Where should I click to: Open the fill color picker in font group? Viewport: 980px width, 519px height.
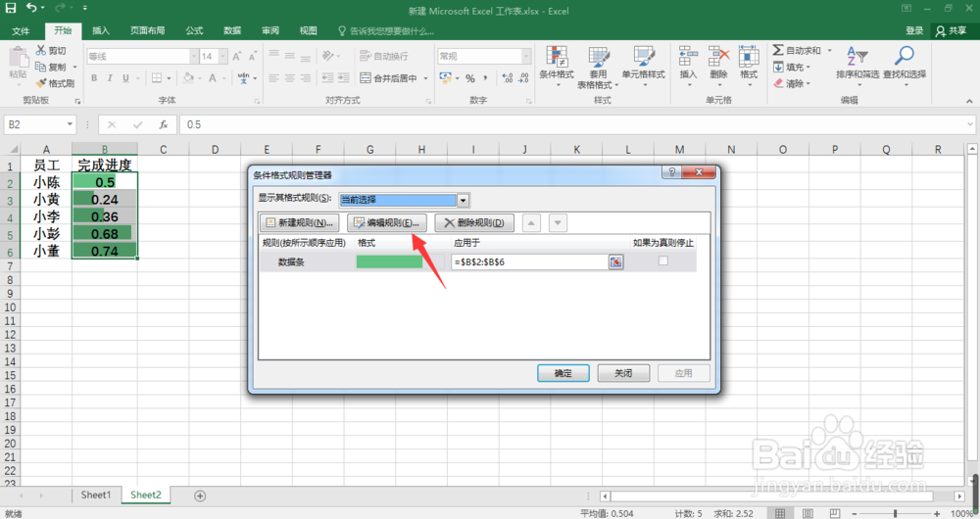point(188,78)
